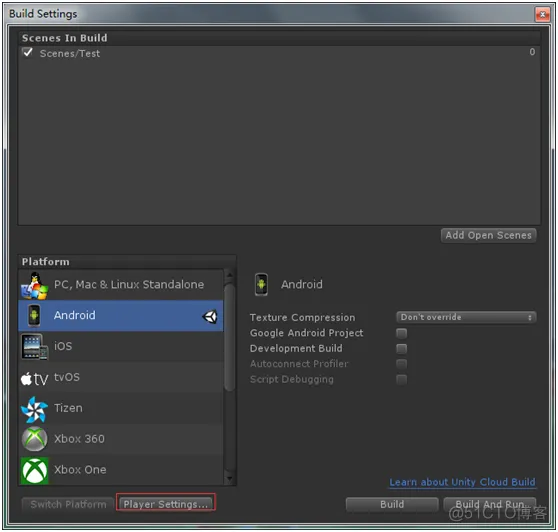The width and height of the screenshot is (558, 532).
Task: Toggle Script Debugging checkbox
Action: tap(402, 380)
